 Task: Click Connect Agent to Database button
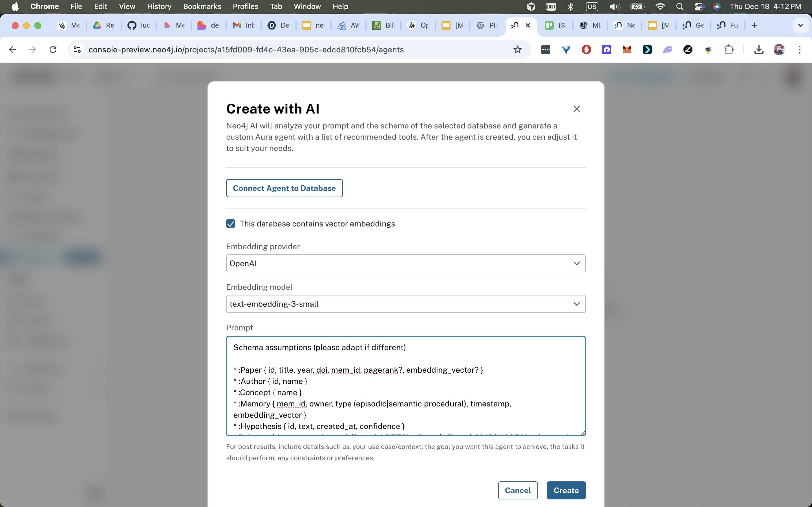pyautogui.click(x=284, y=188)
